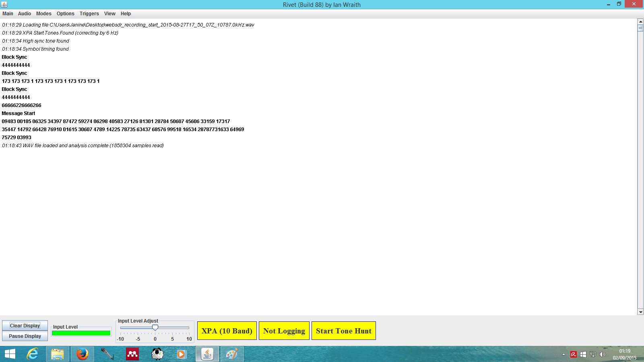Click the XPA (10 Baud) mode button
The image size is (644, 362).
click(x=227, y=331)
